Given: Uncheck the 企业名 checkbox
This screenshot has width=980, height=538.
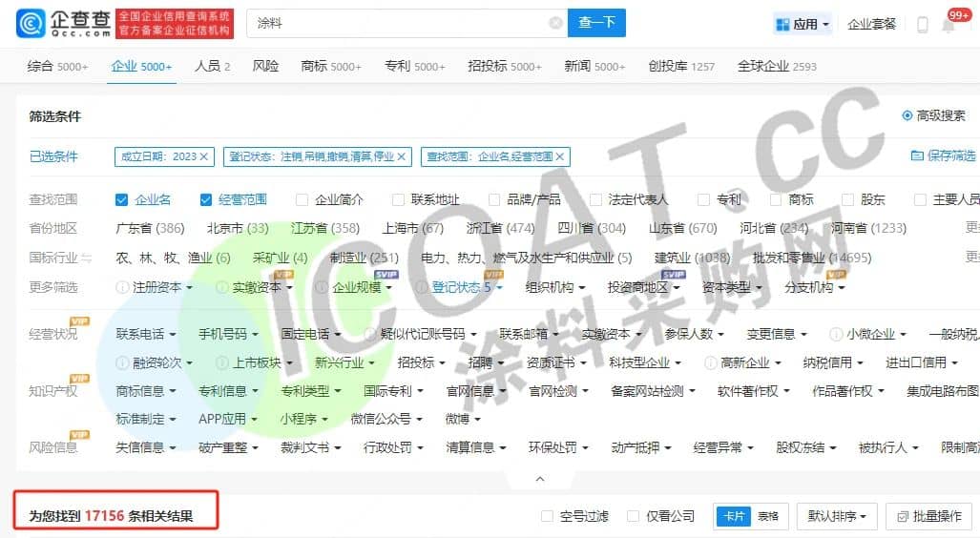Looking at the screenshot, I should tap(121, 200).
